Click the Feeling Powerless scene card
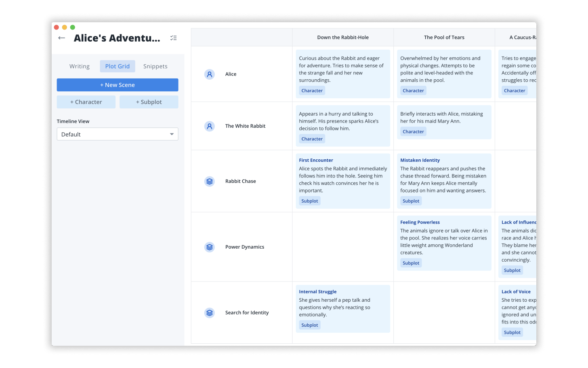The image size is (588, 368). [444, 243]
